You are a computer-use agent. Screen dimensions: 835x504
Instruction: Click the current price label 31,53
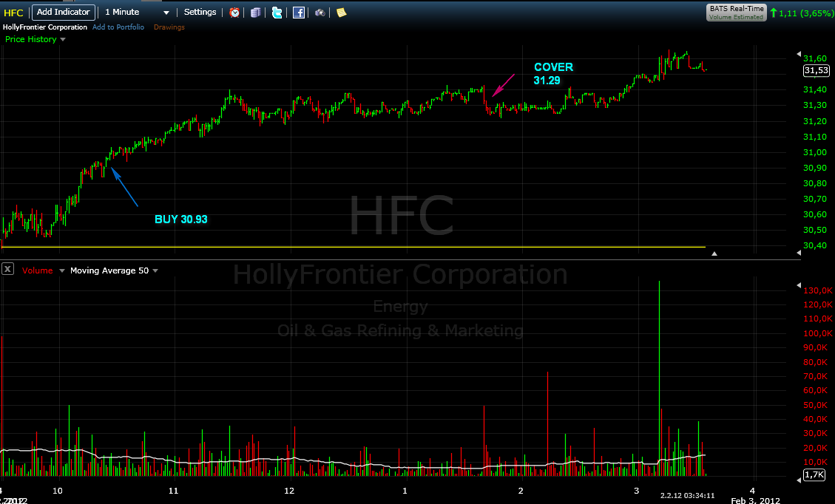(816, 70)
